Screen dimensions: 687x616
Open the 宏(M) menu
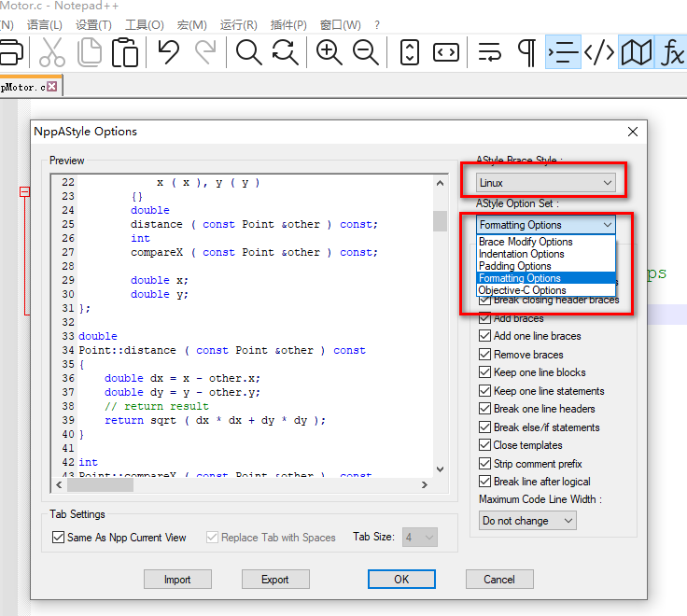point(192,24)
